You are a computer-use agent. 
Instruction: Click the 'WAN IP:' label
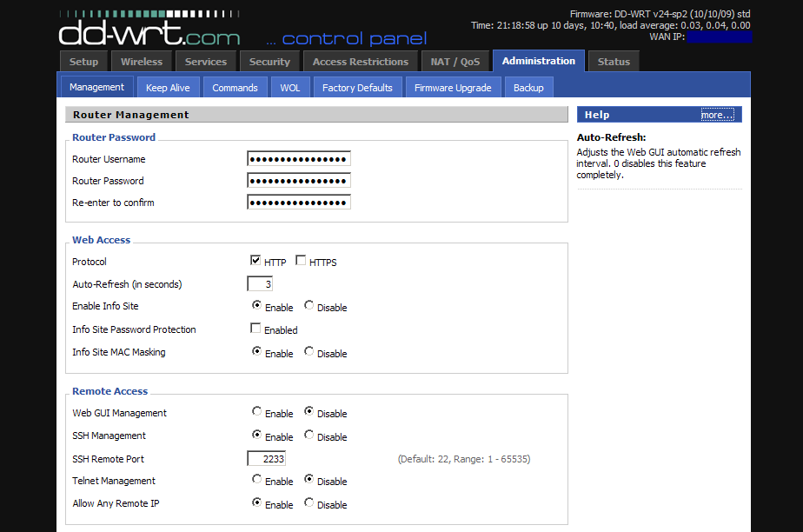(667, 37)
